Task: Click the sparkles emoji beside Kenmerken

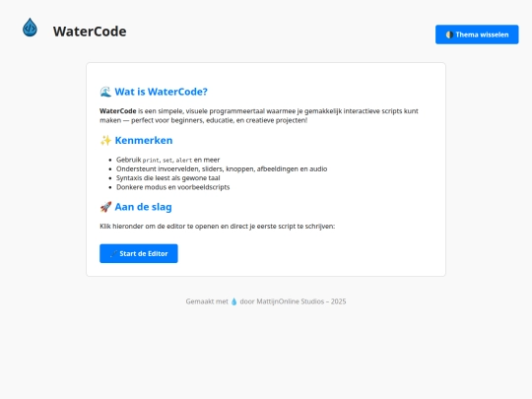Action: point(105,141)
